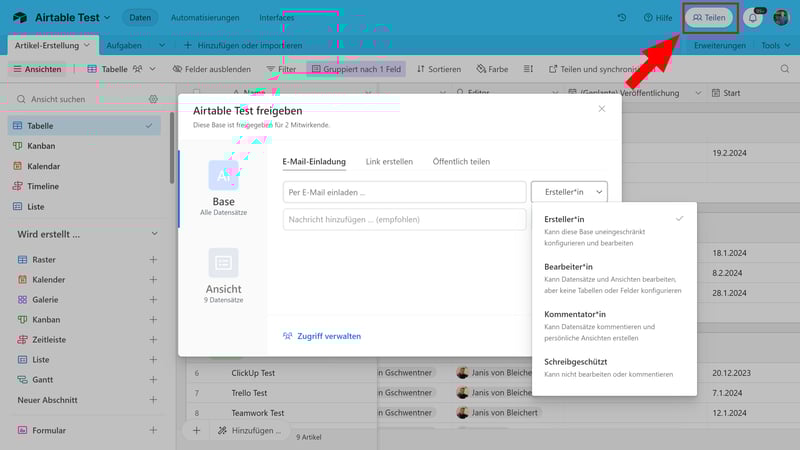Click sidebar vertical scrollbar
The image size is (800, 450).
click(172, 148)
